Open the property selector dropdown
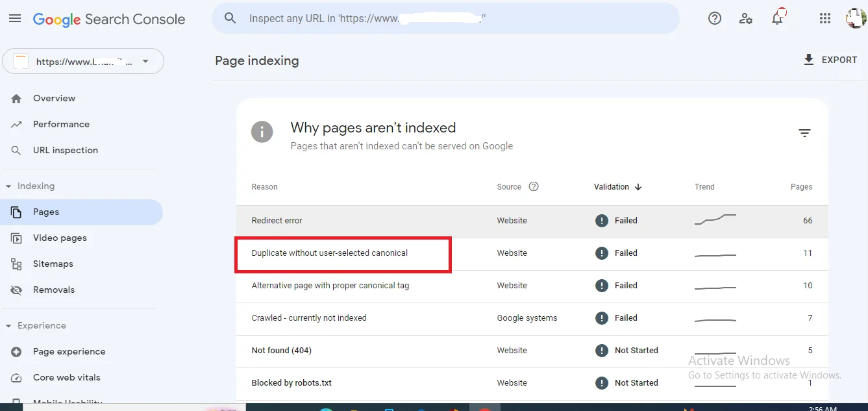This screenshot has height=411, width=868. click(x=83, y=62)
